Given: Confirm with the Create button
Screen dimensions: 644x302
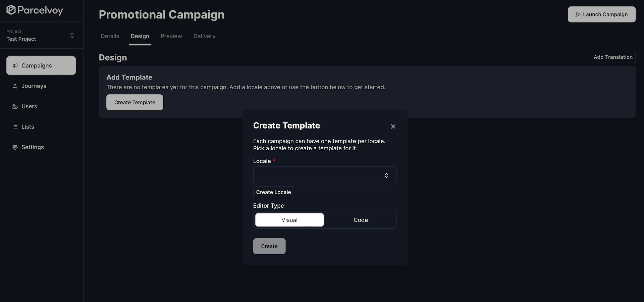Looking at the screenshot, I should 269,246.
